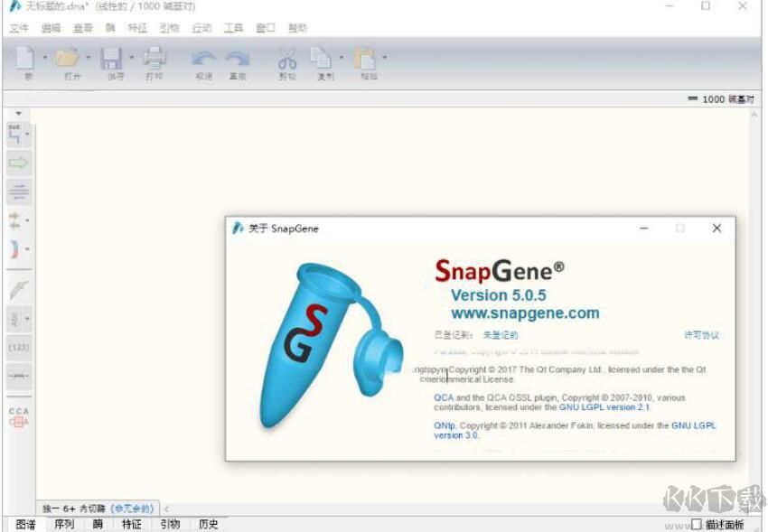Open the www.snapgene.com link
768x532 pixels.
(525, 313)
